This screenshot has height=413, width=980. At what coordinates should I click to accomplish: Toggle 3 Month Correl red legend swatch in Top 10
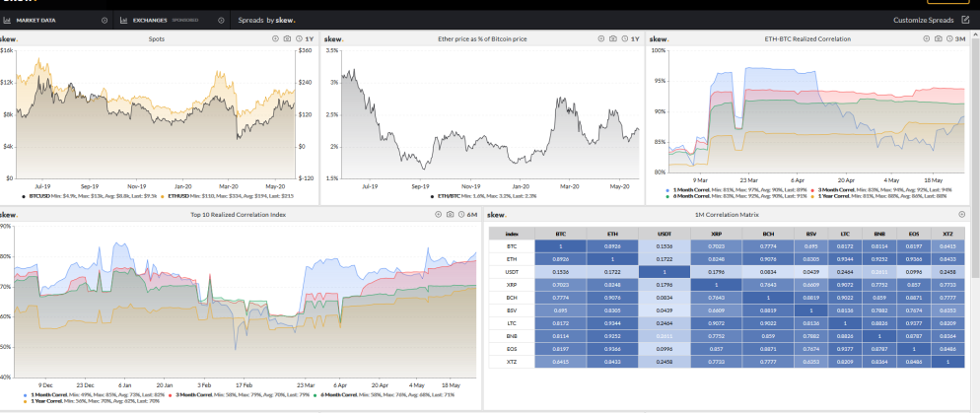click(172, 395)
